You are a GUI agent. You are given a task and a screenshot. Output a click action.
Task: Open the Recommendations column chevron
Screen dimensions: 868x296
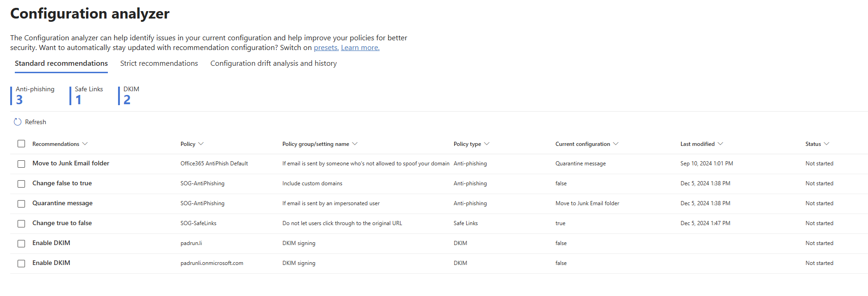click(85, 144)
